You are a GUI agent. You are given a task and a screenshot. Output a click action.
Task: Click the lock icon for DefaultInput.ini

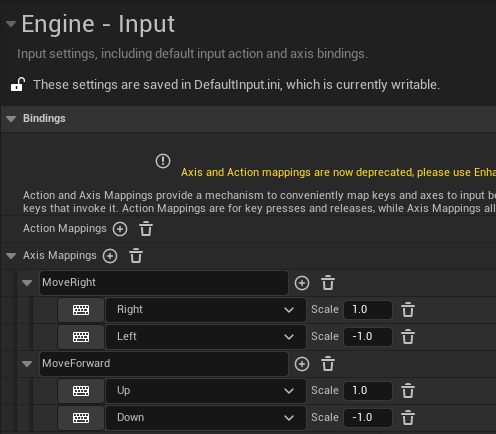pos(18,85)
